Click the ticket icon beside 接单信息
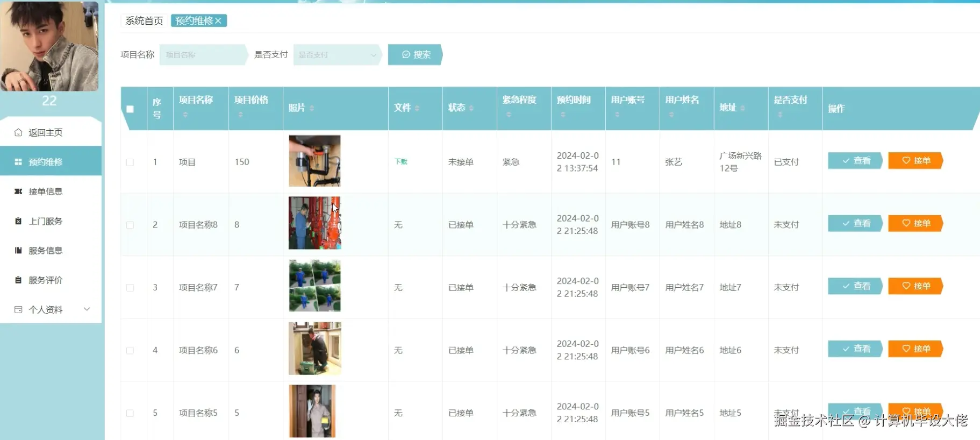The width and height of the screenshot is (980, 440). [18, 191]
